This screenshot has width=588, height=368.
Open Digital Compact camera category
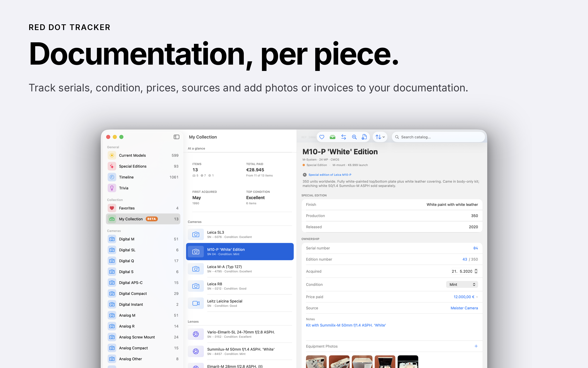point(143,294)
